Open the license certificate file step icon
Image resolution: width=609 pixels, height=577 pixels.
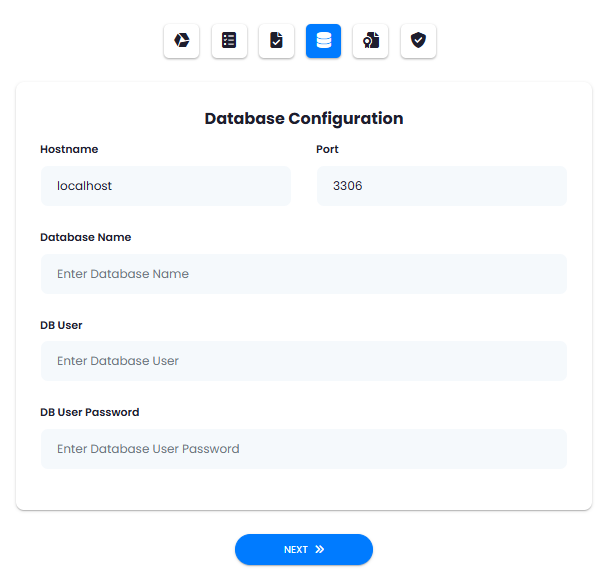coord(371,41)
